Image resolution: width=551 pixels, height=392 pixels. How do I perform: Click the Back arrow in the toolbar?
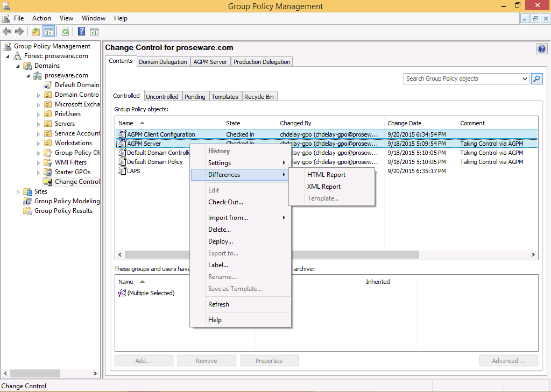click(7, 32)
